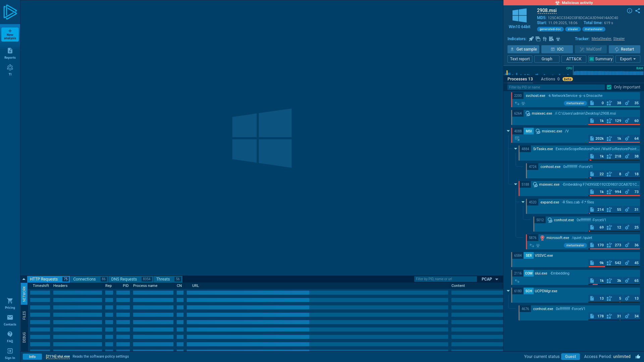The image size is (644, 362).
Task: Switch to the DNS Requests tab
Action: click(x=131, y=279)
